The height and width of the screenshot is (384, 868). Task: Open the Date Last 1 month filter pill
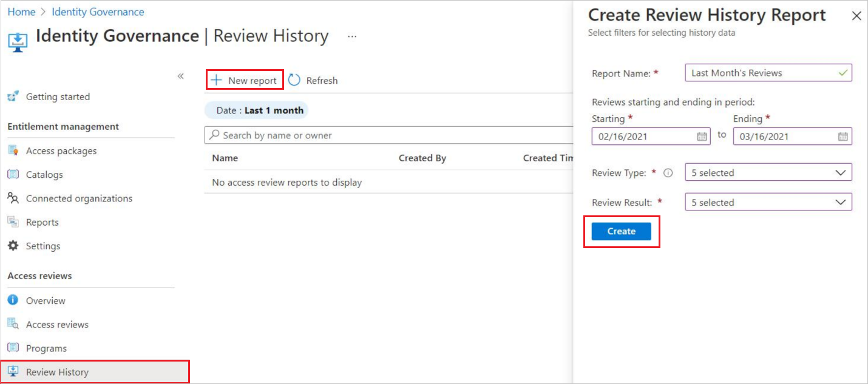tap(256, 110)
